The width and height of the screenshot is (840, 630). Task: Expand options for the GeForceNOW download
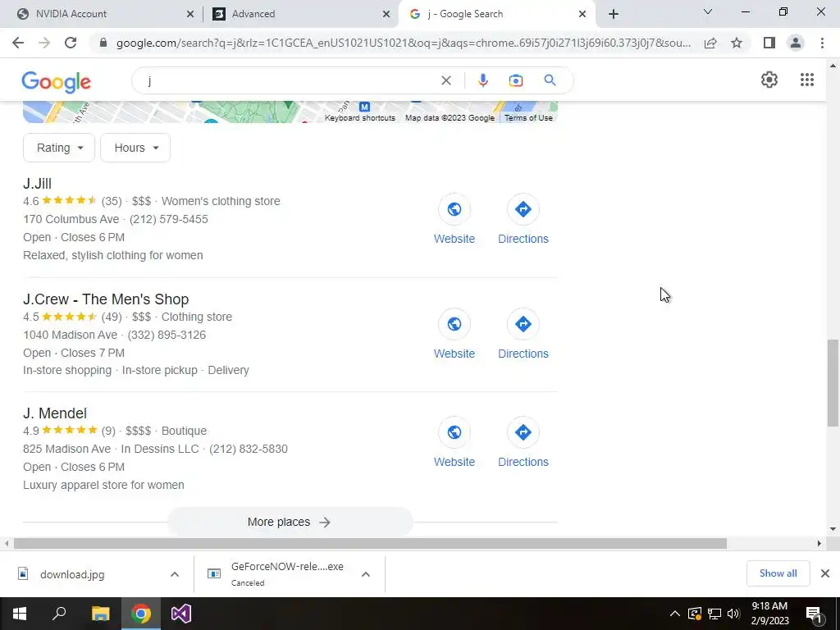click(x=366, y=574)
